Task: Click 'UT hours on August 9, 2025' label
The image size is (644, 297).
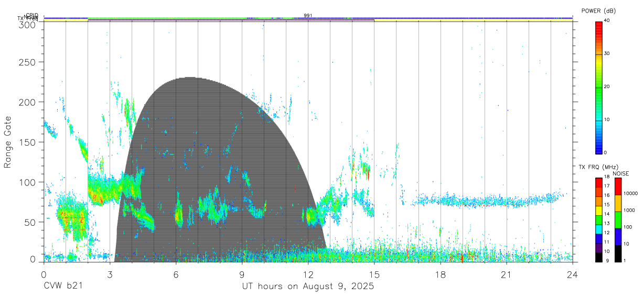Action: pyautogui.click(x=308, y=287)
